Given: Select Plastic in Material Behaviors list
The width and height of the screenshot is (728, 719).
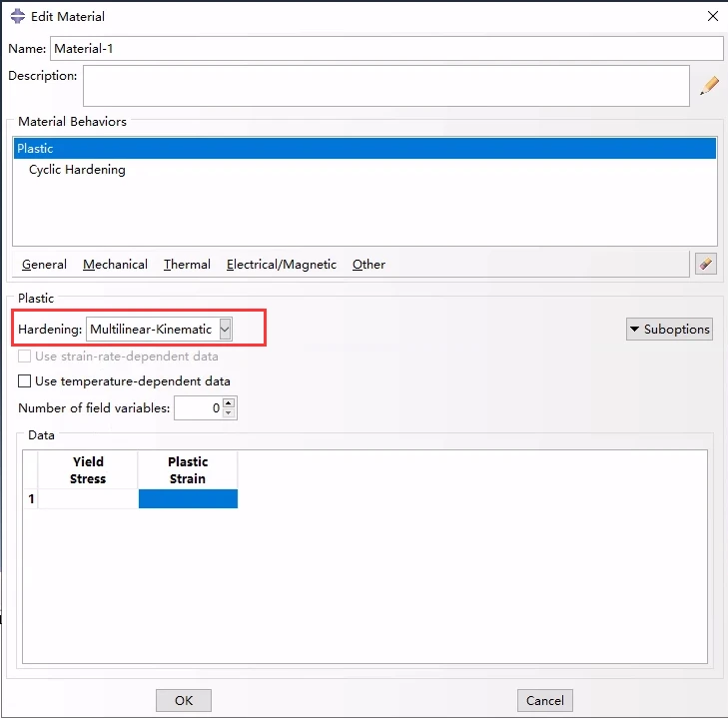Looking at the screenshot, I should tap(364, 149).
